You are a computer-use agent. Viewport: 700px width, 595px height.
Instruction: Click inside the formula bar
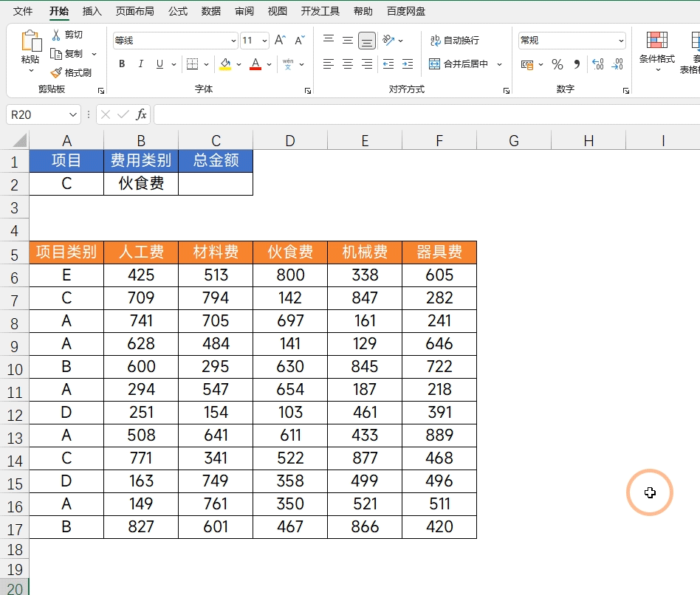coord(426,114)
